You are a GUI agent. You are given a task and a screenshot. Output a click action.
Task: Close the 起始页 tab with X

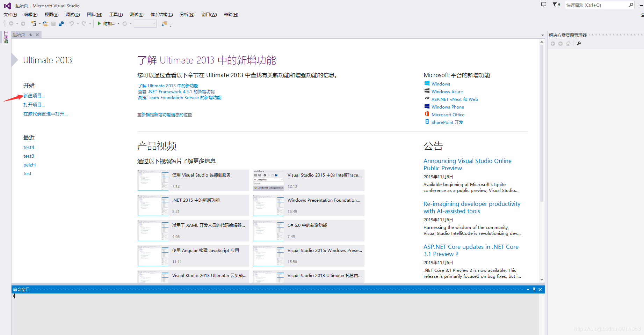pyautogui.click(x=37, y=35)
